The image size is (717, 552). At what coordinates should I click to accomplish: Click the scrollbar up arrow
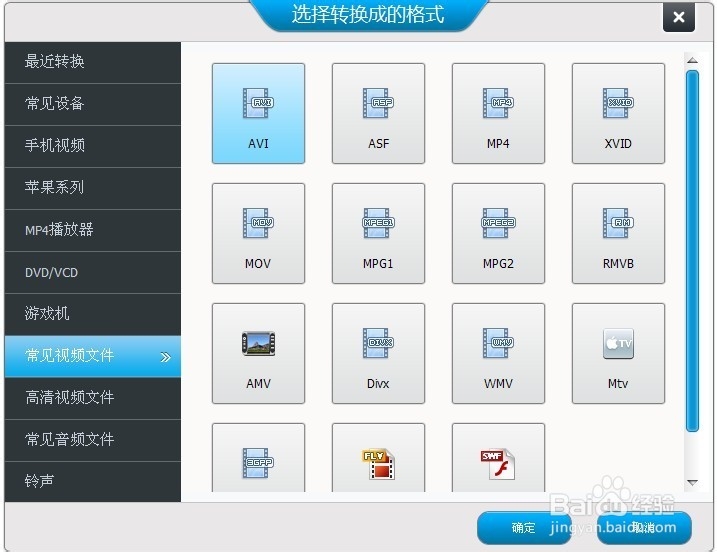click(x=692, y=60)
